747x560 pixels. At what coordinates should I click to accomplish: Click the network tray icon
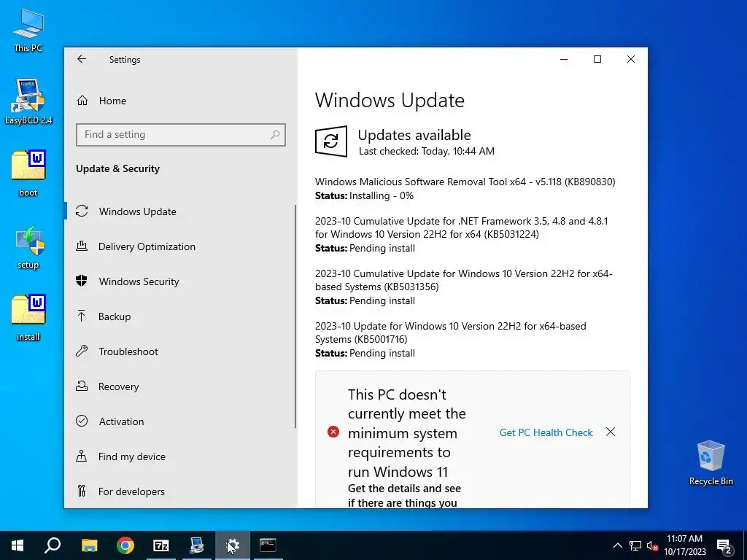click(x=635, y=545)
